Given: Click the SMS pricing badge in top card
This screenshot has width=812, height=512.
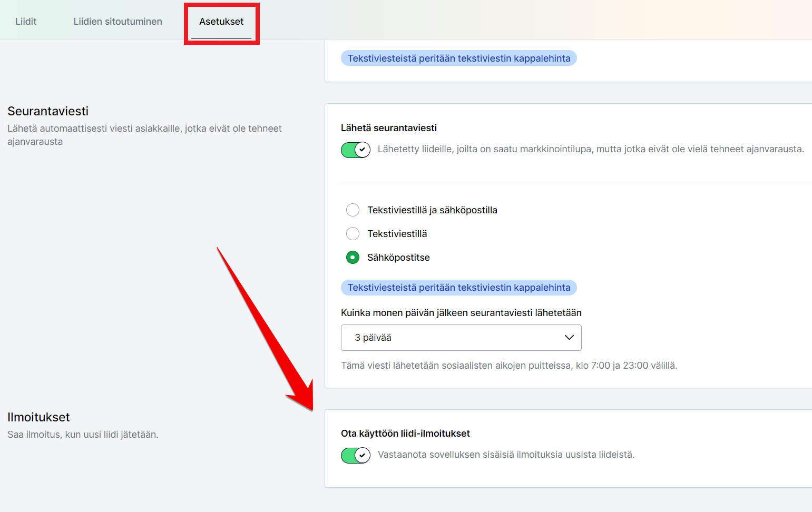Looking at the screenshot, I should click(458, 58).
